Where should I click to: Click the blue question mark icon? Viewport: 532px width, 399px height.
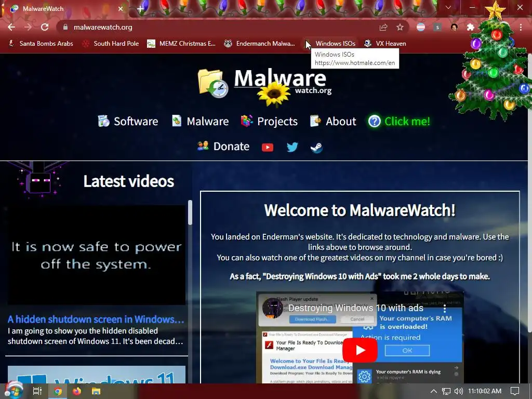tap(375, 121)
